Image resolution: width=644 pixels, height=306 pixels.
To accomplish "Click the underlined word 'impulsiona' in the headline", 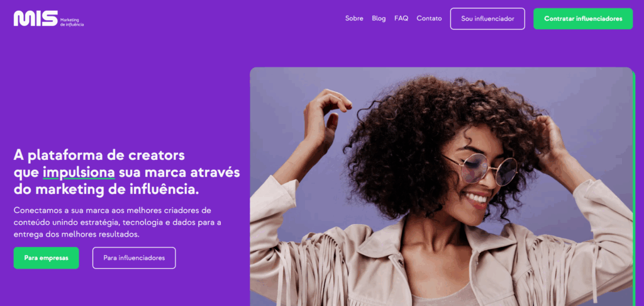I will click(x=79, y=173).
